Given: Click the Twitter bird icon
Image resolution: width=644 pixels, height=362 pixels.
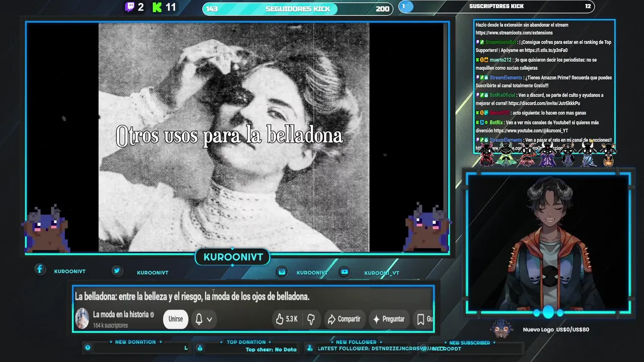Looking at the screenshot, I should point(117,270).
